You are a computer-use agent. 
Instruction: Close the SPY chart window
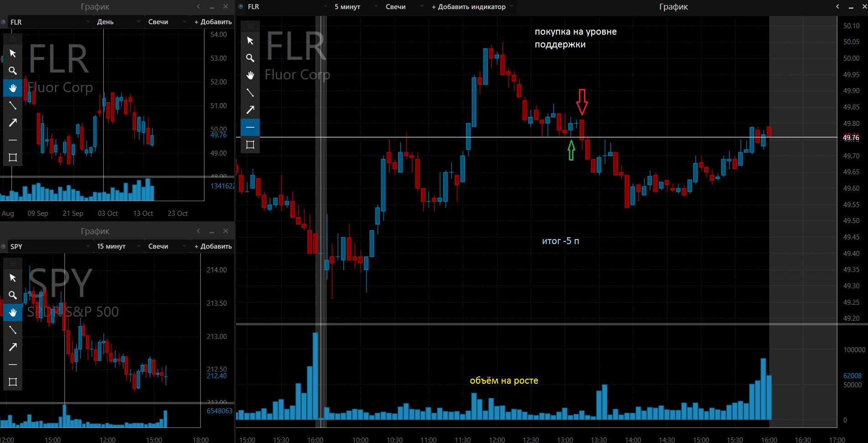click(226, 231)
